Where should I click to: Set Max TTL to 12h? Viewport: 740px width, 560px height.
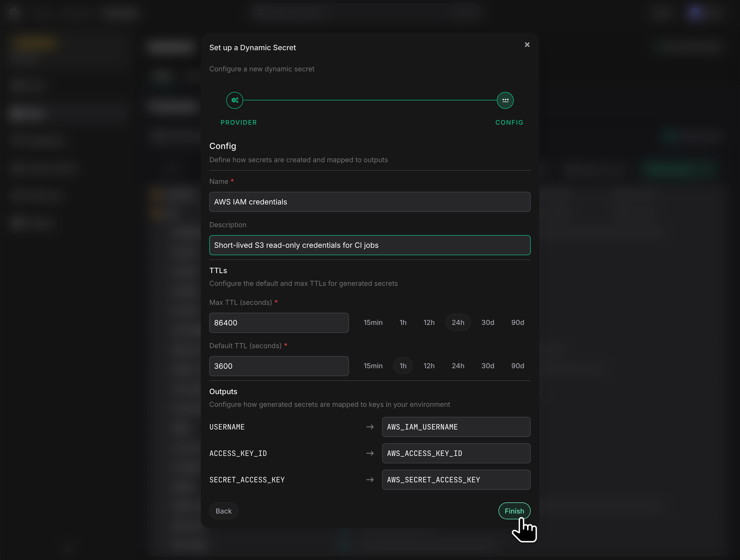pyautogui.click(x=429, y=322)
